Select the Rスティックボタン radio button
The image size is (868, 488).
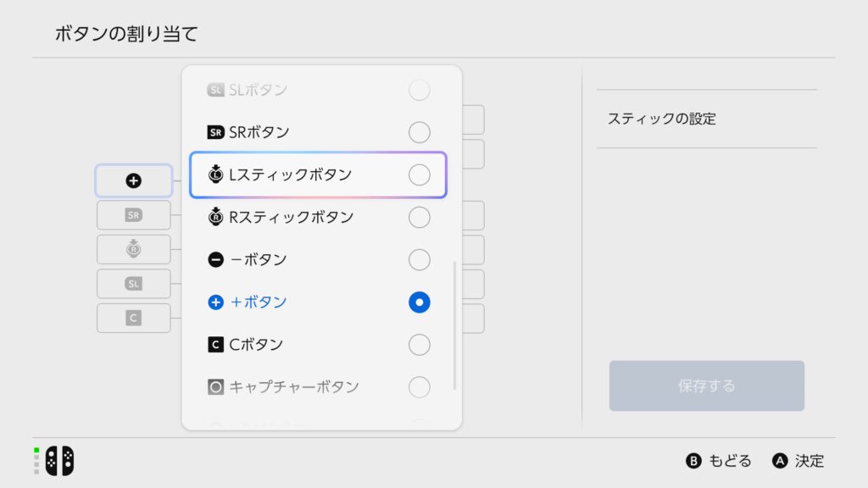point(420,217)
